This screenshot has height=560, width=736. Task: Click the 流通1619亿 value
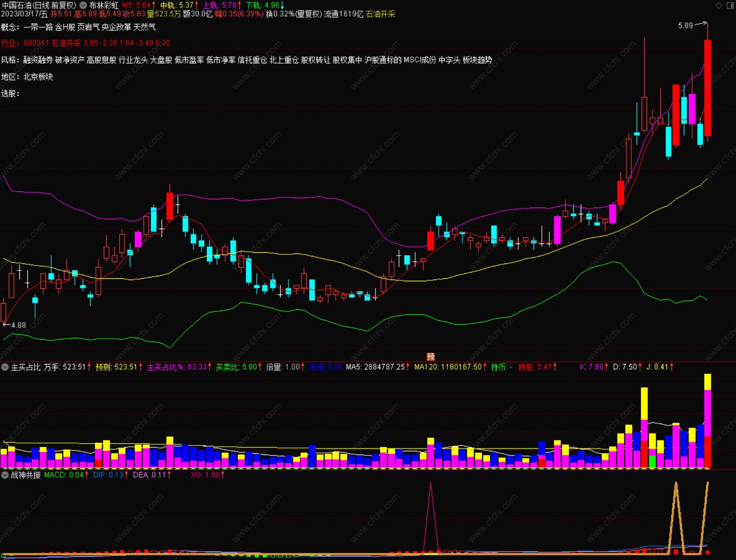344,14
